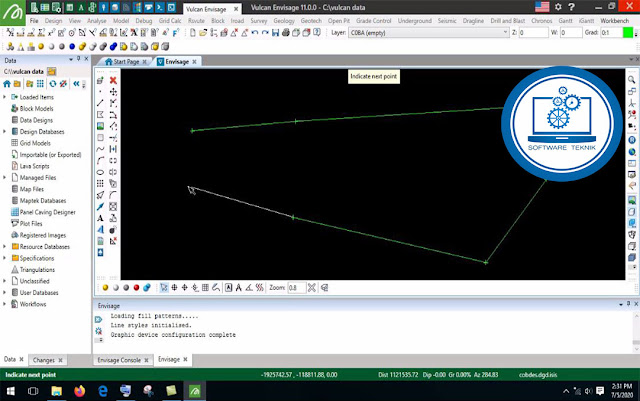Expand the Specifications tree node
640x401 pixels.
click(x=4, y=258)
